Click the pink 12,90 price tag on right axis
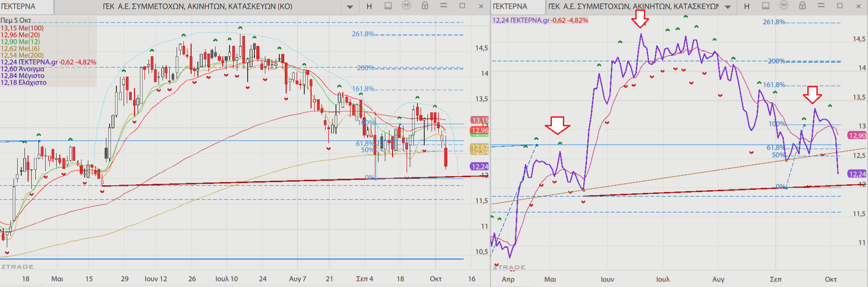 tap(857, 136)
